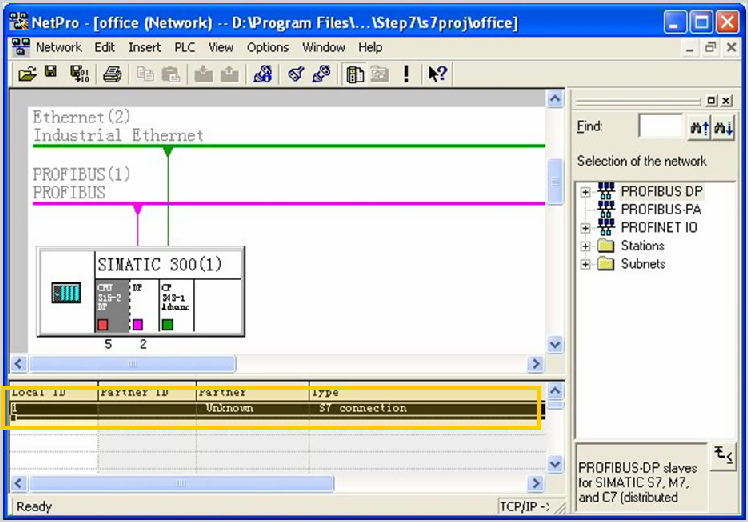Toggle the Catalog panel toolbar icon
The image size is (748, 522).
[354, 74]
